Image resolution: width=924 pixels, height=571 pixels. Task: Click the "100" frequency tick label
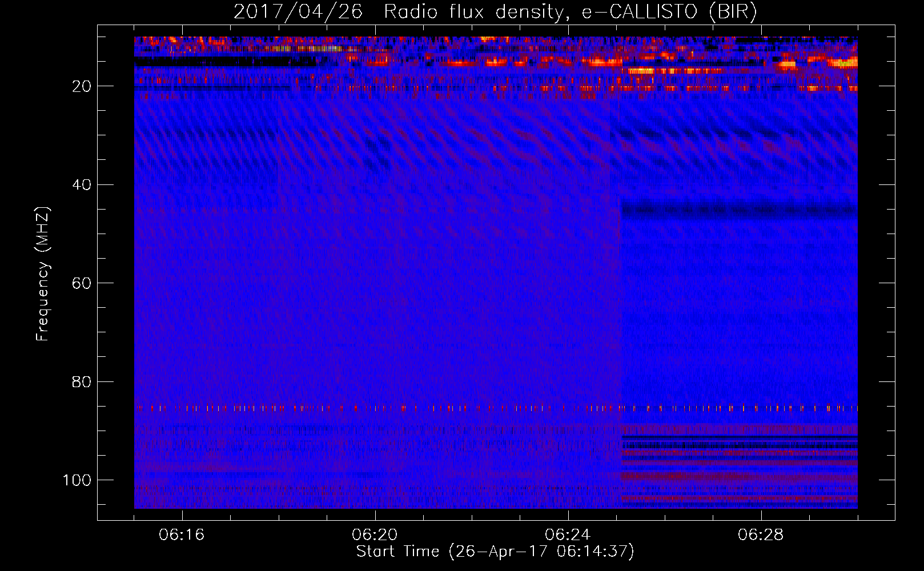click(x=77, y=480)
